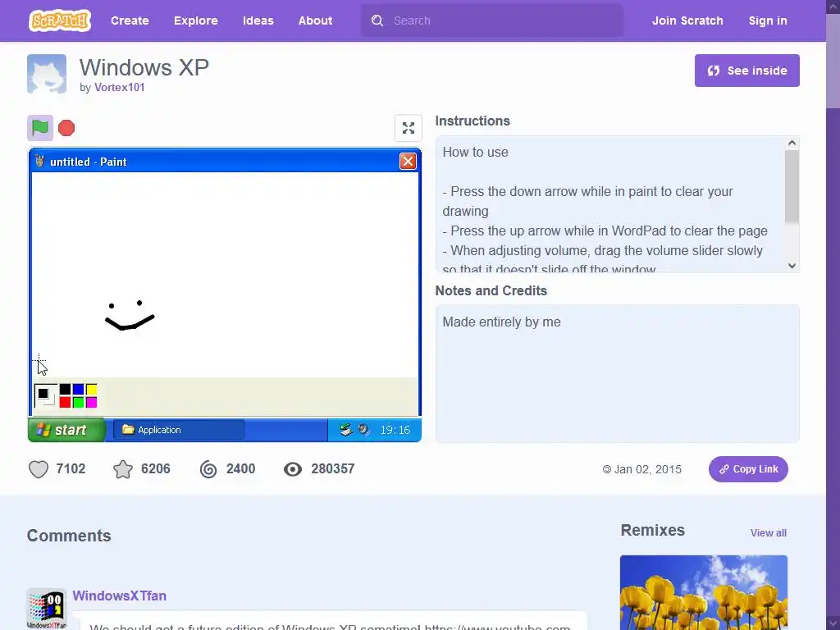Viewport: 840px width, 630px height.
Task: Click the search magnifier icon
Action: [377, 21]
